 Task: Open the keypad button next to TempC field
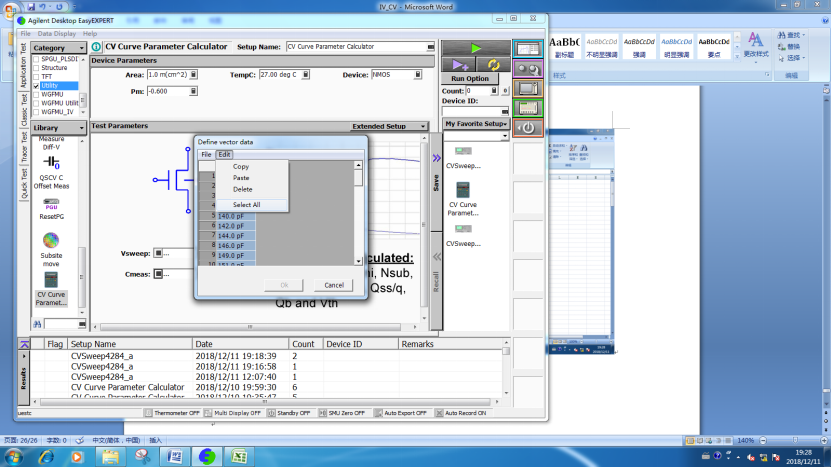click(x=306, y=75)
